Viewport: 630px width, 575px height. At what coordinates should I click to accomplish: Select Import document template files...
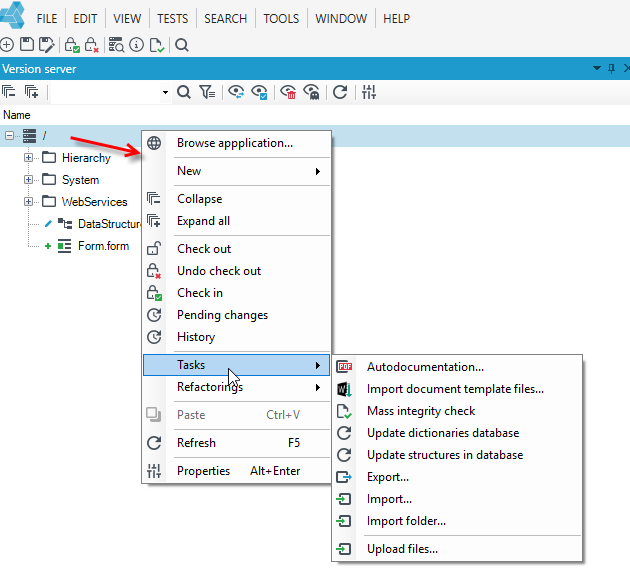click(x=457, y=389)
